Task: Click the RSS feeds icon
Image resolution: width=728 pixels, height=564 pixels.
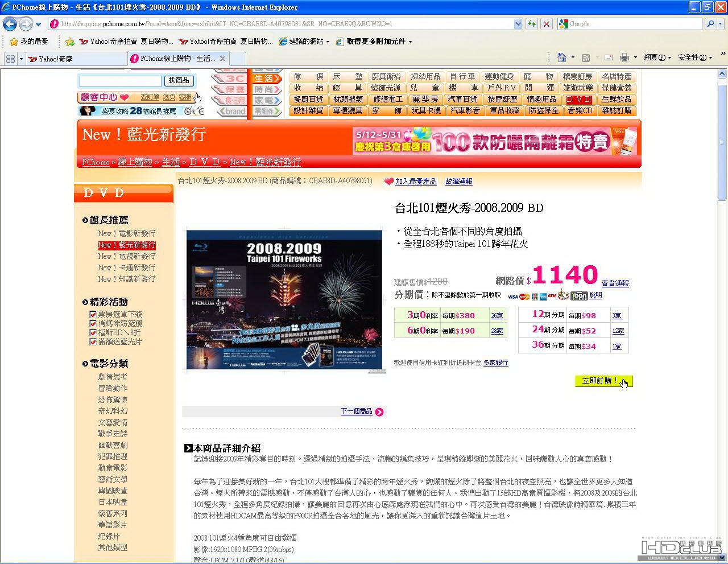Action: pos(585,57)
